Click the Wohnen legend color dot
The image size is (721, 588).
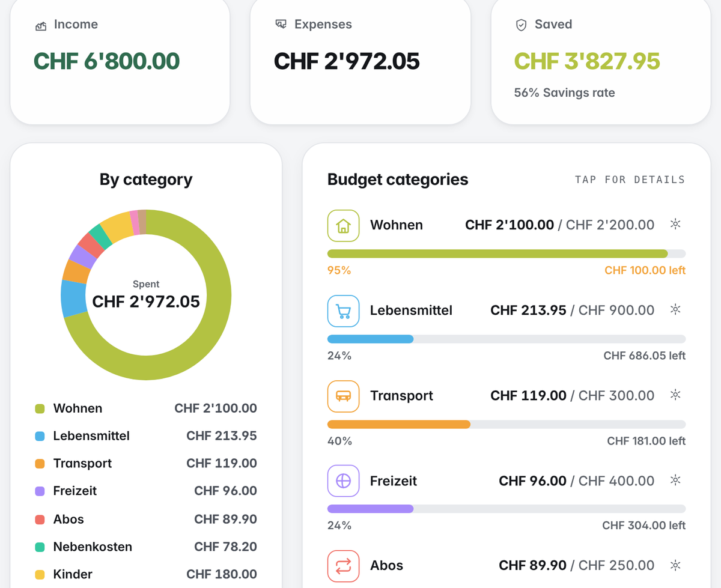40,409
